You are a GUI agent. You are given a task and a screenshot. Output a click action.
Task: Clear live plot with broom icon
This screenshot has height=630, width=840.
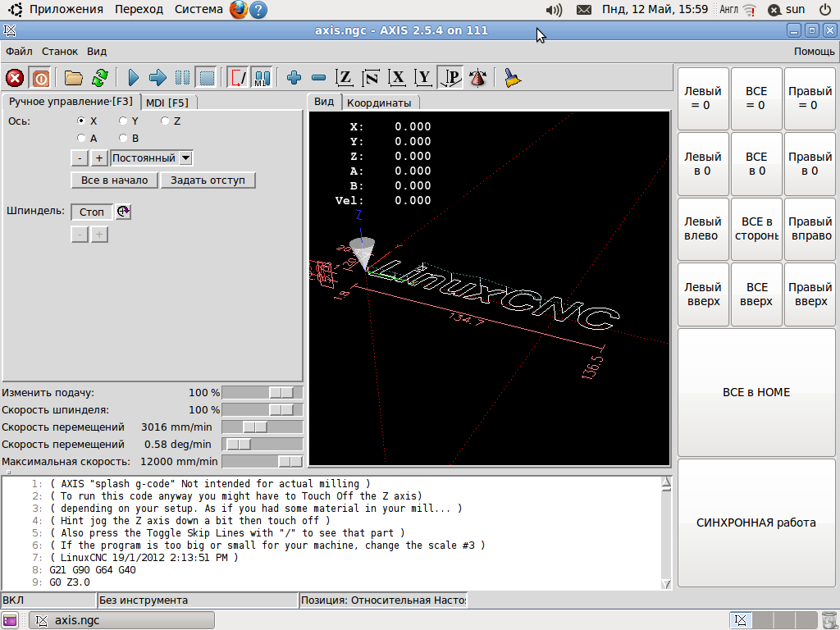coord(513,78)
